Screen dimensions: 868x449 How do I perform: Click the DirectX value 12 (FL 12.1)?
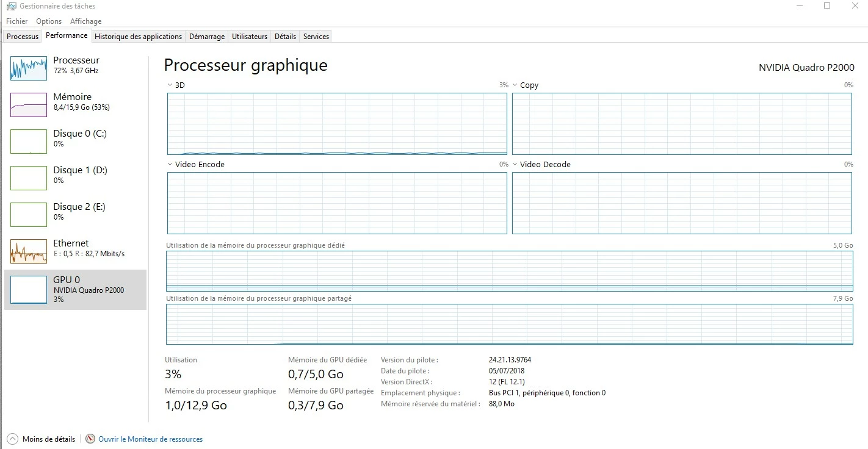(x=507, y=382)
